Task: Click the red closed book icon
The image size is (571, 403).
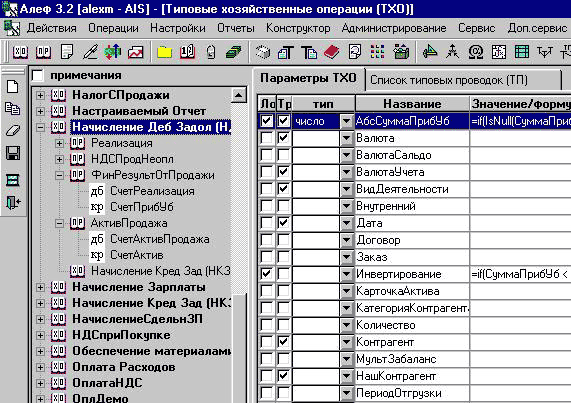Action: pos(331,52)
